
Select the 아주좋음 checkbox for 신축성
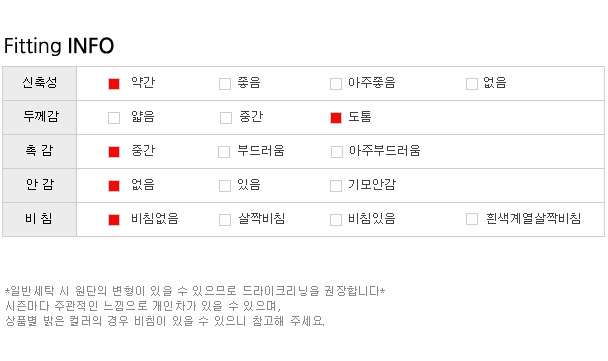tap(336, 84)
